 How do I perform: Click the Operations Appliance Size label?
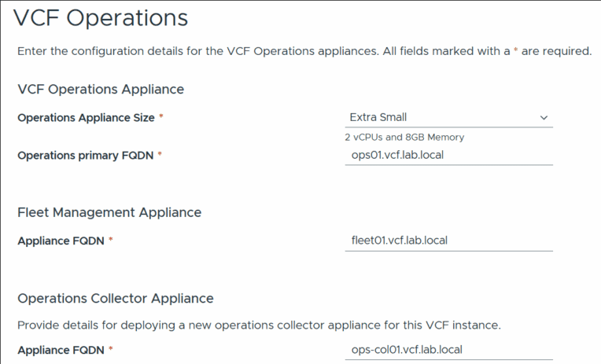[85, 117]
